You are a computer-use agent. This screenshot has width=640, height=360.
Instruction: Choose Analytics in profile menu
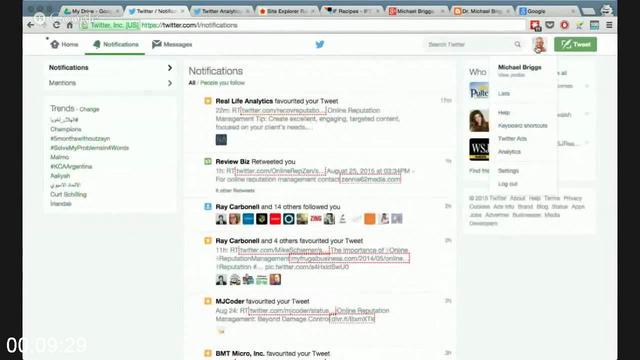(509, 151)
